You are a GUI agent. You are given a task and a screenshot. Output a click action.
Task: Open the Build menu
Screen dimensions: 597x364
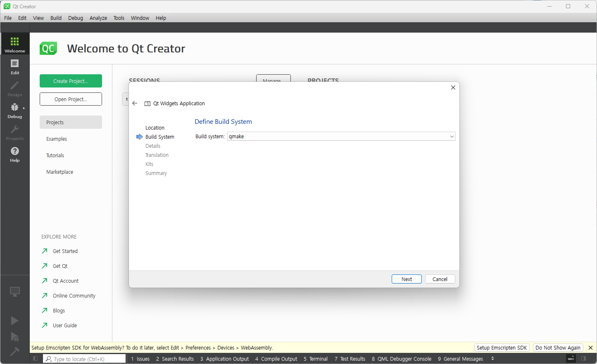click(x=56, y=18)
